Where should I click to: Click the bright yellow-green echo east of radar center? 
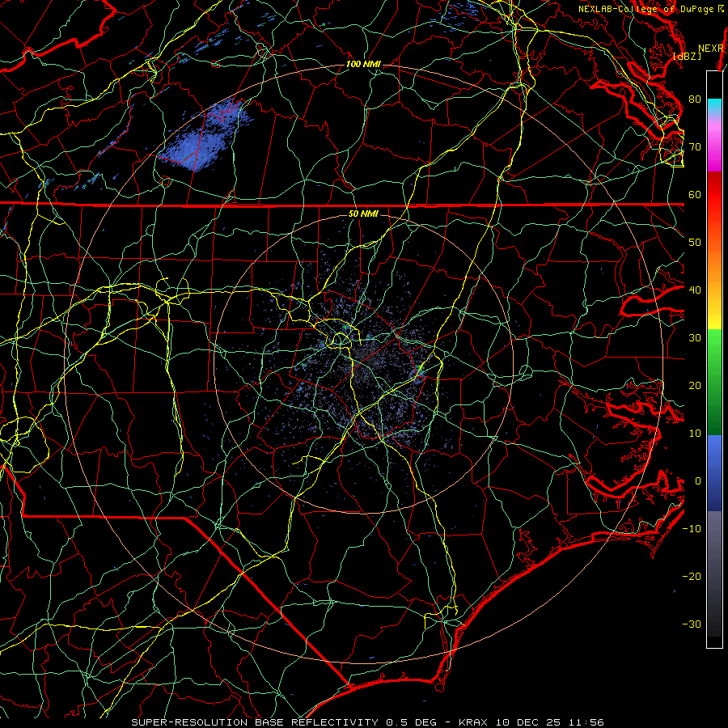coord(420,370)
